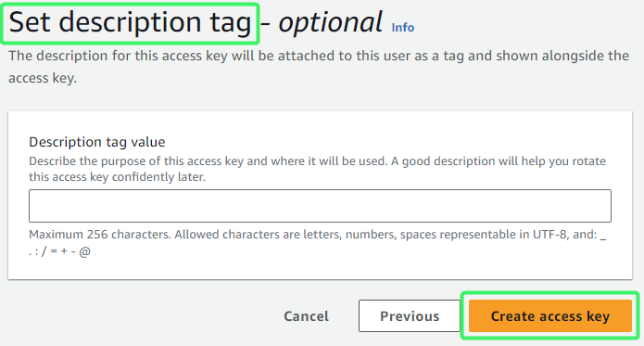Click the italic 'optional' word in the heading
This screenshot has width=644, height=346.
330,22
